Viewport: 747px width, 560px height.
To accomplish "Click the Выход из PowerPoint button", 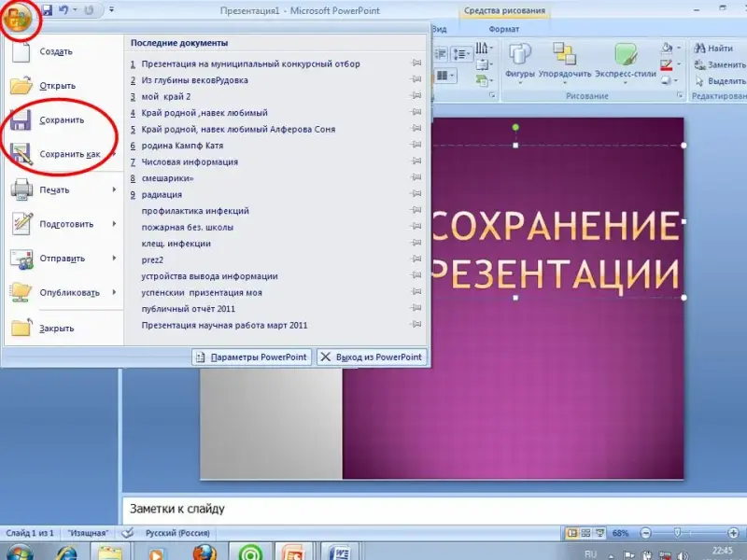I will pos(371,357).
